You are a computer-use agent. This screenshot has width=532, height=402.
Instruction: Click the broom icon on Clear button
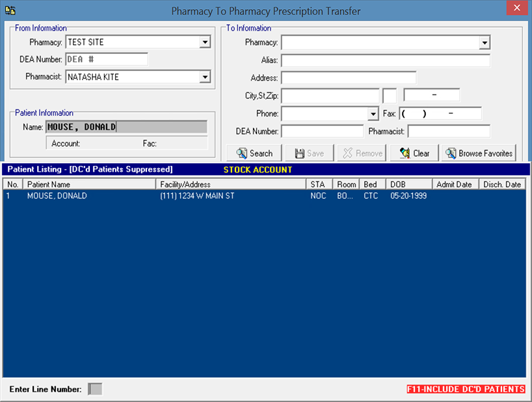[405, 154]
